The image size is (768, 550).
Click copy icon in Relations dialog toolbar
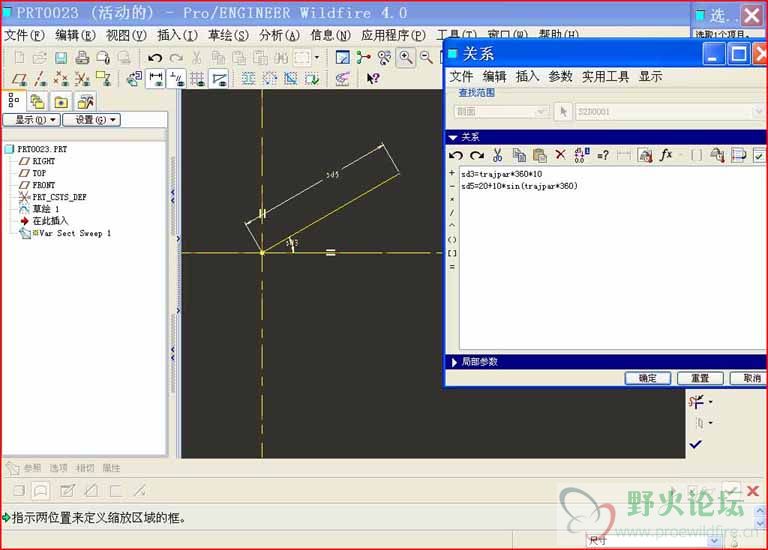pyautogui.click(x=519, y=156)
